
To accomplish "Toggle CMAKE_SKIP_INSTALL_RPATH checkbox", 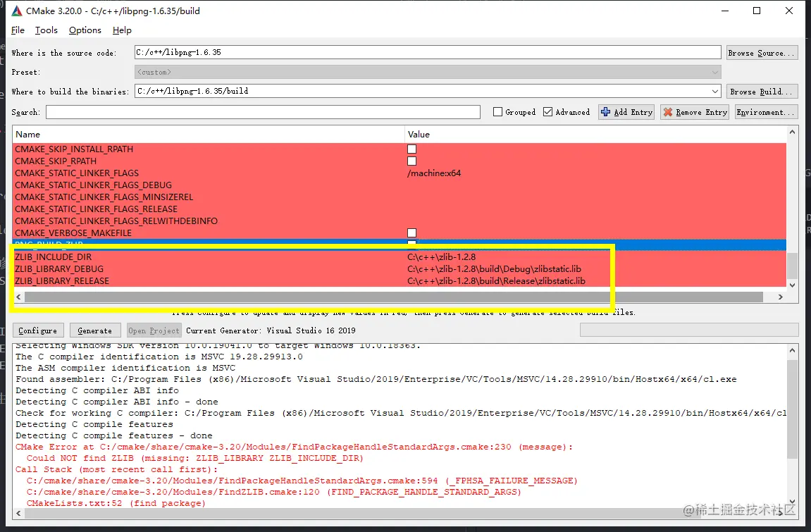I will coord(411,149).
